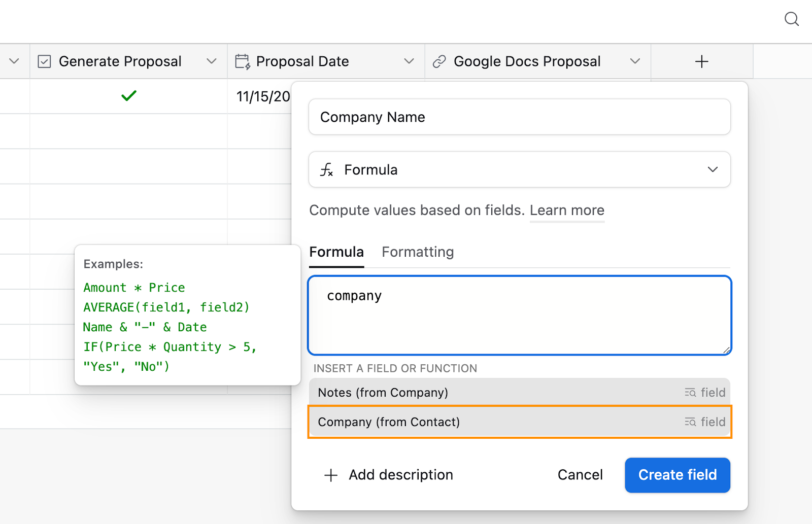Click the calendar icon in Proposal Date header

coord(243,61)
